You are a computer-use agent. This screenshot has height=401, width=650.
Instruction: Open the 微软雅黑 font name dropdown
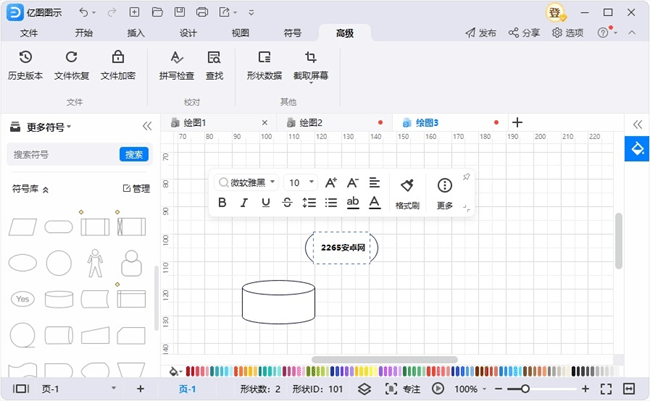coord(248,183)
